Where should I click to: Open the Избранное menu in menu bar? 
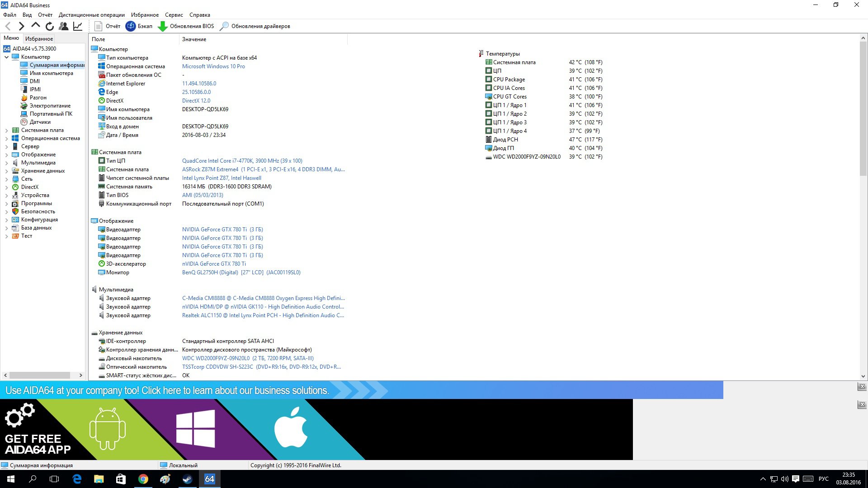pos(145,14)
